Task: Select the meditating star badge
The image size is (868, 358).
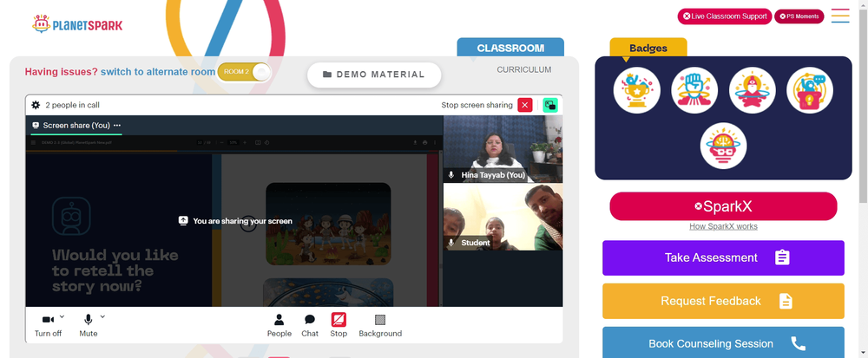Action: click(x=753, y=90)
